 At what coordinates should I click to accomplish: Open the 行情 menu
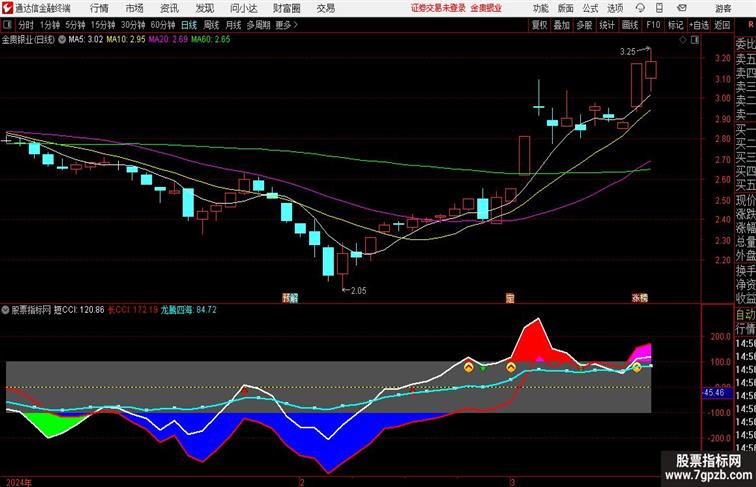(99, 8)
